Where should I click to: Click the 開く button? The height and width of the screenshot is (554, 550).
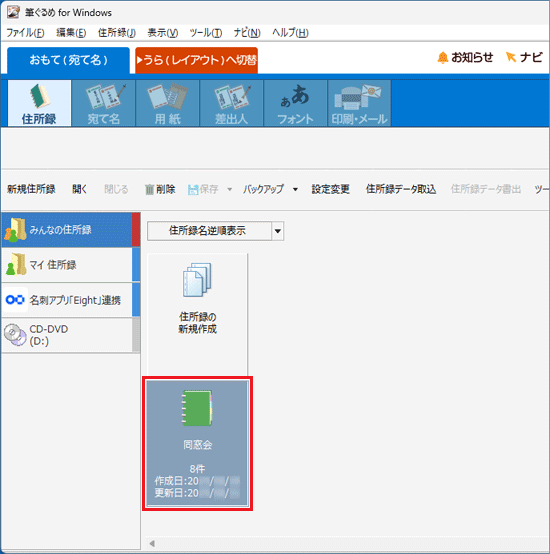tap(79, 189)
